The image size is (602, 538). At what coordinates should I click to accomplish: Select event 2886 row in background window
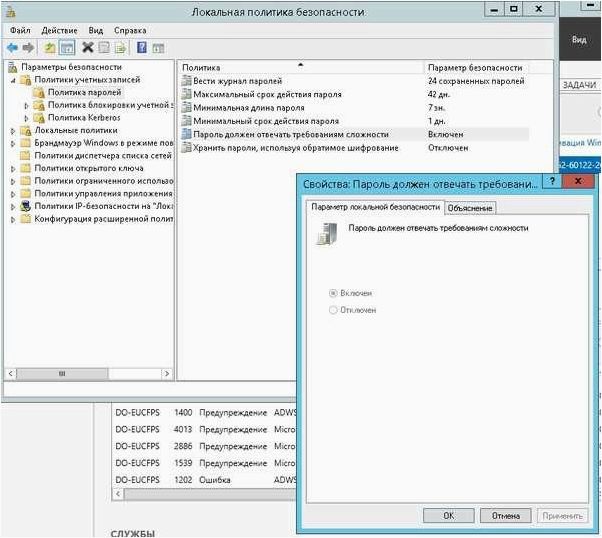[205, 446]
